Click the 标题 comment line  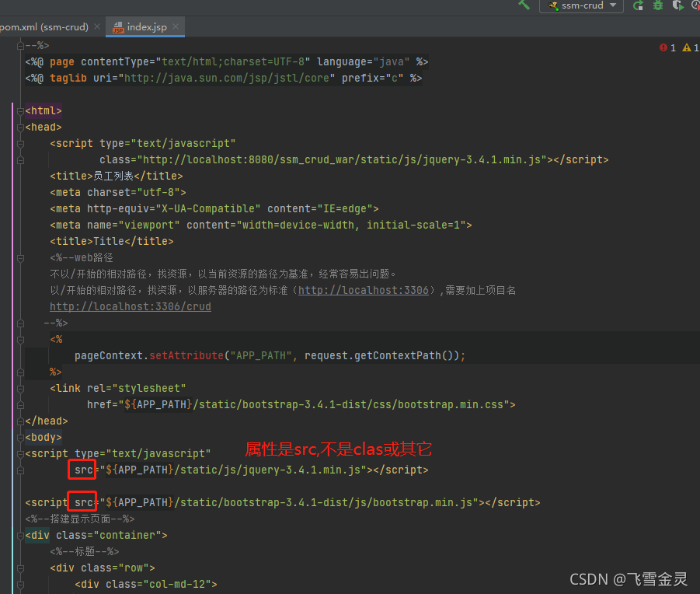tap(85, 551)
